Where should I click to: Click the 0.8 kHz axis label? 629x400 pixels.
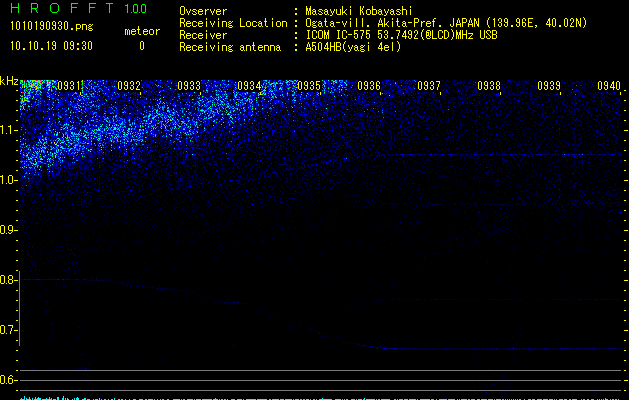(x=8, y=280)
